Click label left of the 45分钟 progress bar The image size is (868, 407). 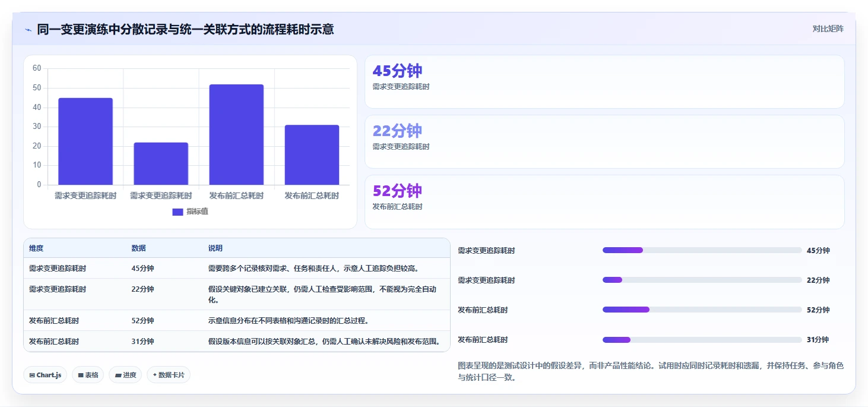(486, 251)
